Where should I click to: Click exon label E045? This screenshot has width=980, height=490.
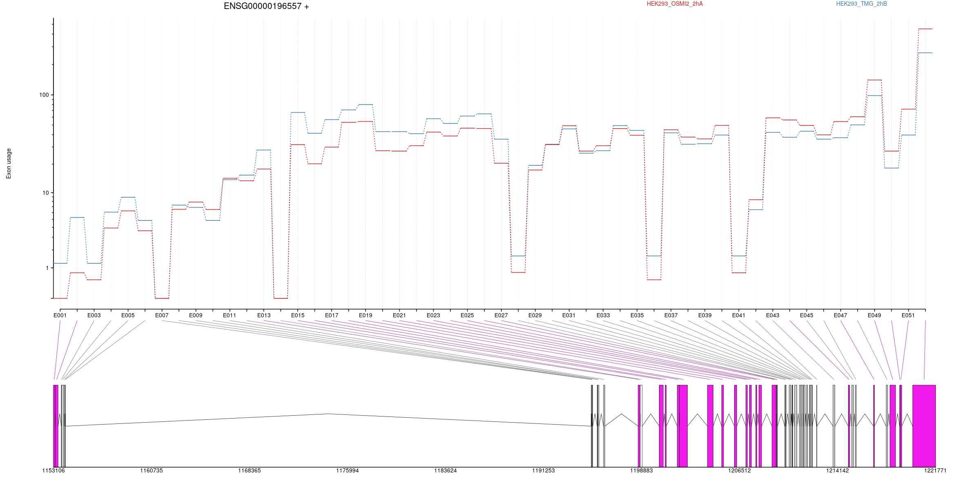(806, 315)
